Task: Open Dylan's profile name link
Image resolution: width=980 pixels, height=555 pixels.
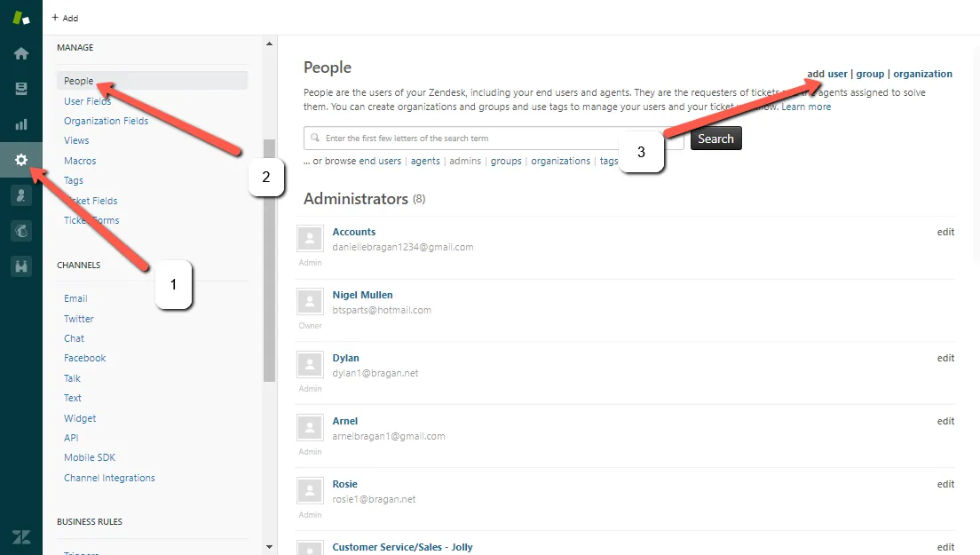Action: point(345,358)
